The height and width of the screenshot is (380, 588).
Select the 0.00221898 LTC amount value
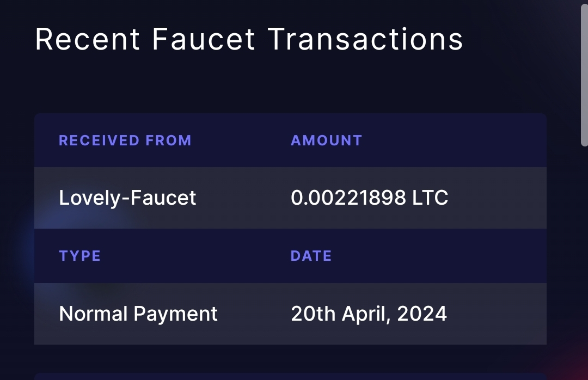click(x=369, y=198)
